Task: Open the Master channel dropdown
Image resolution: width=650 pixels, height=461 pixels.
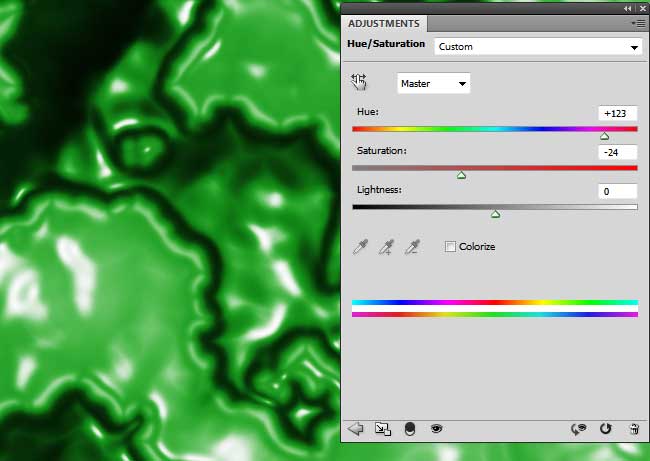Action: 434,84
